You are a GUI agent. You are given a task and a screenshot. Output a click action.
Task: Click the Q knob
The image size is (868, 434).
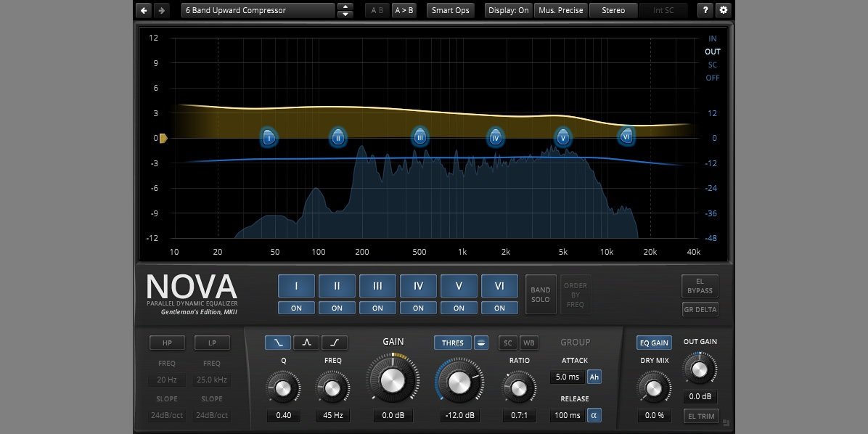[x=282, y=388]
